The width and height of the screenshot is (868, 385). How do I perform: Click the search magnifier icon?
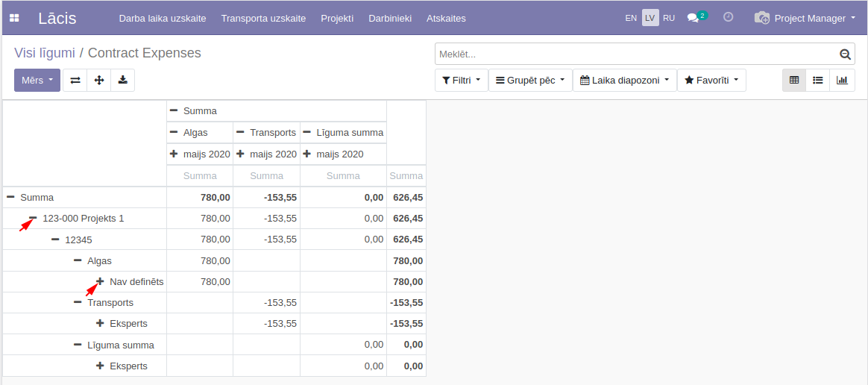(845, 54)
